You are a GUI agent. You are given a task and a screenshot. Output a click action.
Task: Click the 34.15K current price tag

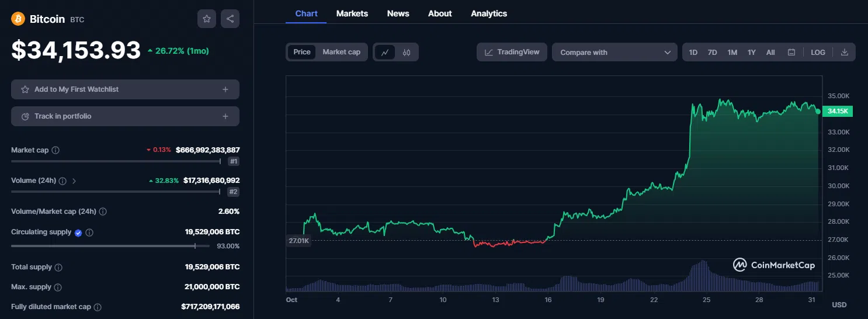[x=837, y=111]
